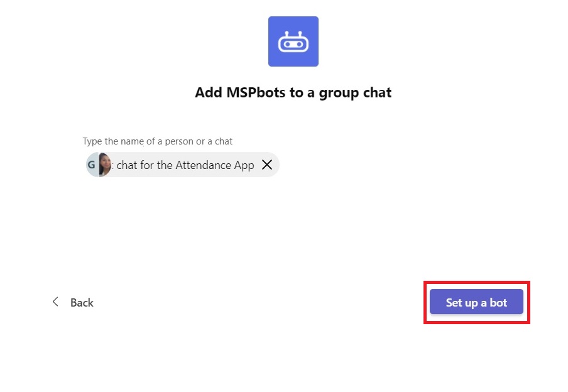The image size is (568, 392).
Task: Click the overlapping profile photo in the chip
Action: point(104,164)
